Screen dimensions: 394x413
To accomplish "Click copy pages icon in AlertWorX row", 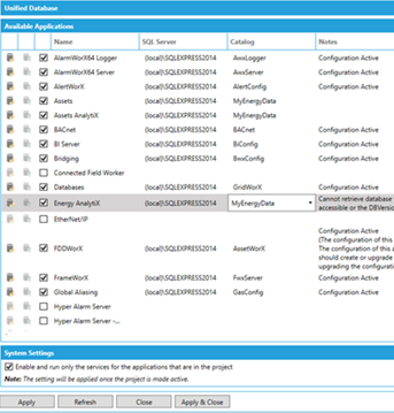I will pyautogui.click(x=27, y=87).
